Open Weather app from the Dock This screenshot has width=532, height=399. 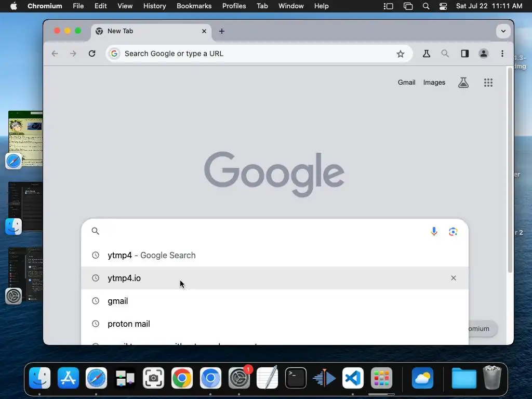[x=422, y=378]
